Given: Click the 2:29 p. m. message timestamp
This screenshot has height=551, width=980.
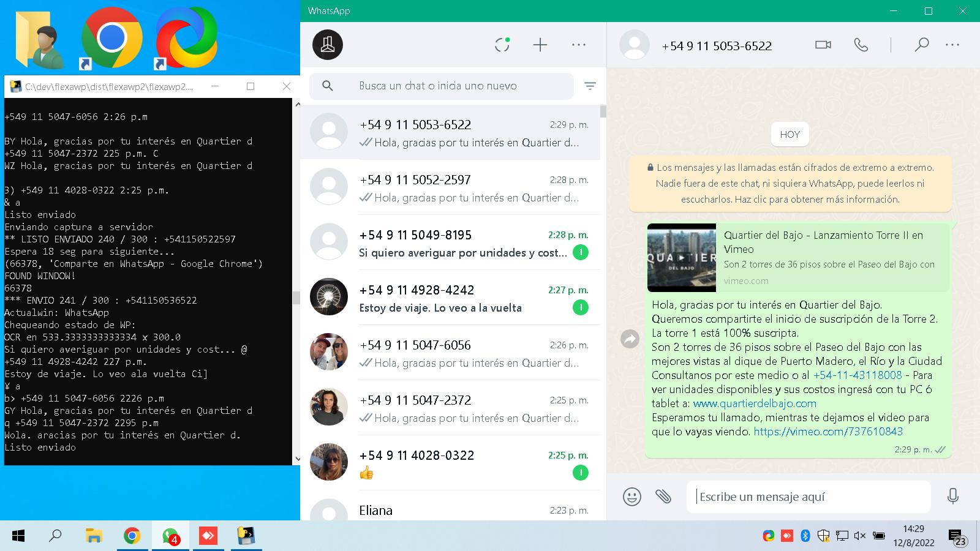Looking at the screenshot, I should pos(913,449).
